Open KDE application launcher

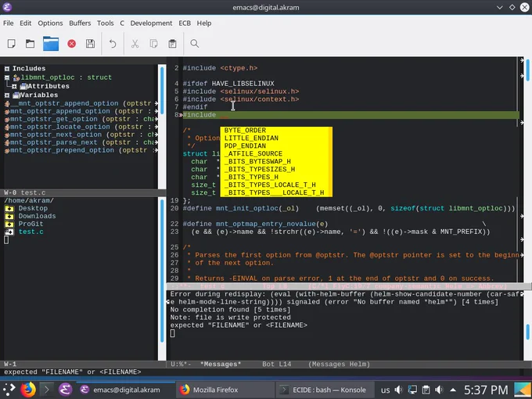coord(9,390)
